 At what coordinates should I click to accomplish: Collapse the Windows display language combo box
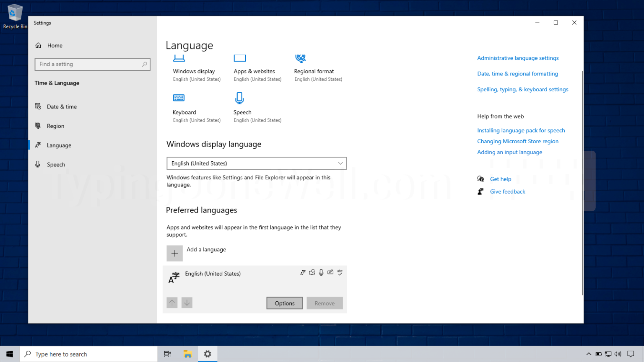[341, 163]
